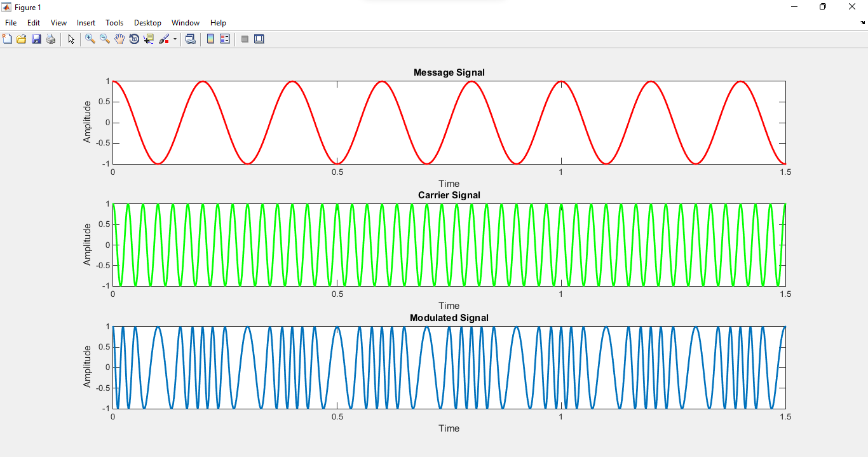Screen dimensions: 868x457
Task: Activate the Pan hand tool
Action: tap(119, 39)
